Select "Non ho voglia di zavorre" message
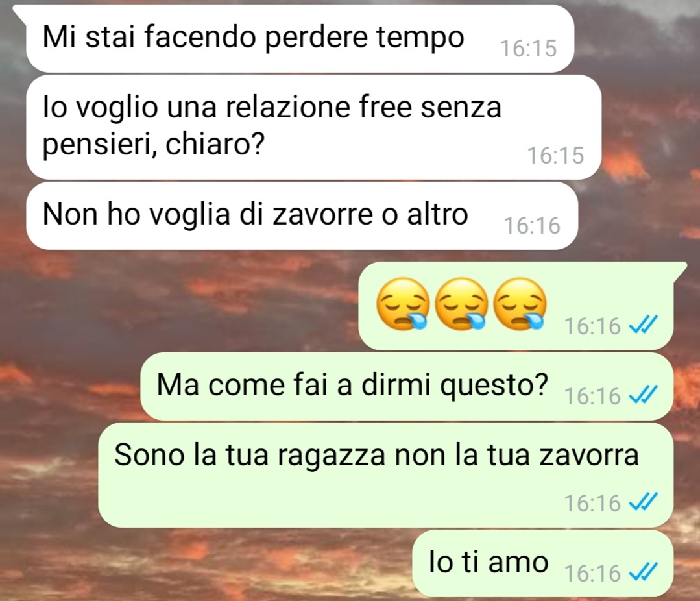 click(302, 215)
